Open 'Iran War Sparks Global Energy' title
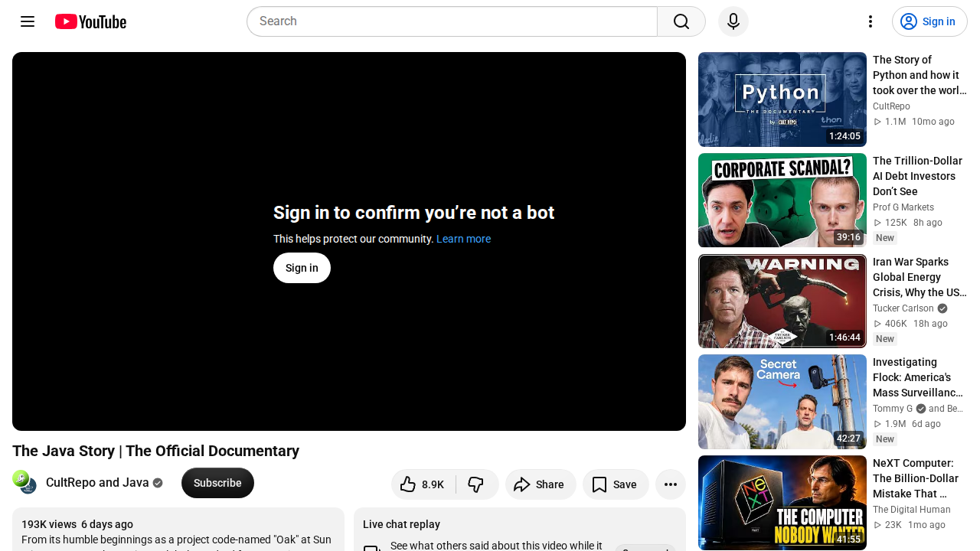 [x=920, y=277]
